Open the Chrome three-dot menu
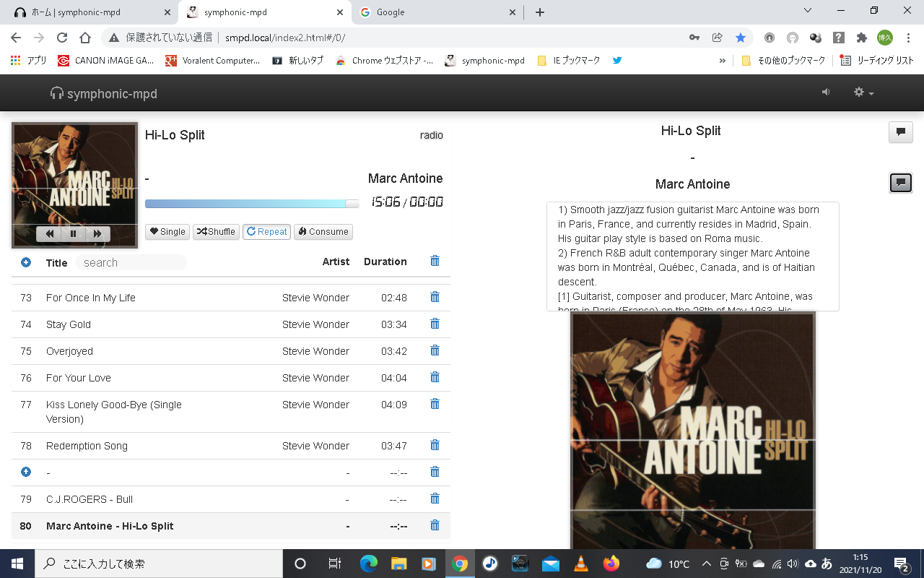The width and height of the screenshot is (924, 578). coord(907,38)
